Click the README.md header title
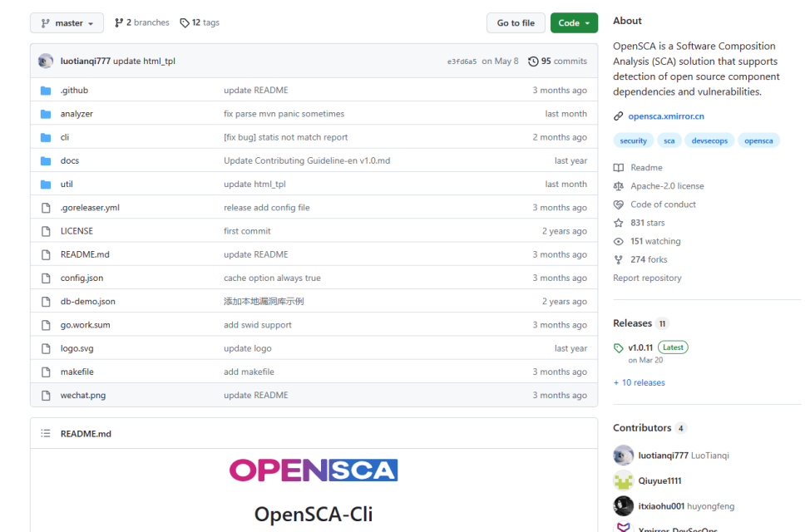Viewport: 805px width, 532px height. (x=86, y=434)
